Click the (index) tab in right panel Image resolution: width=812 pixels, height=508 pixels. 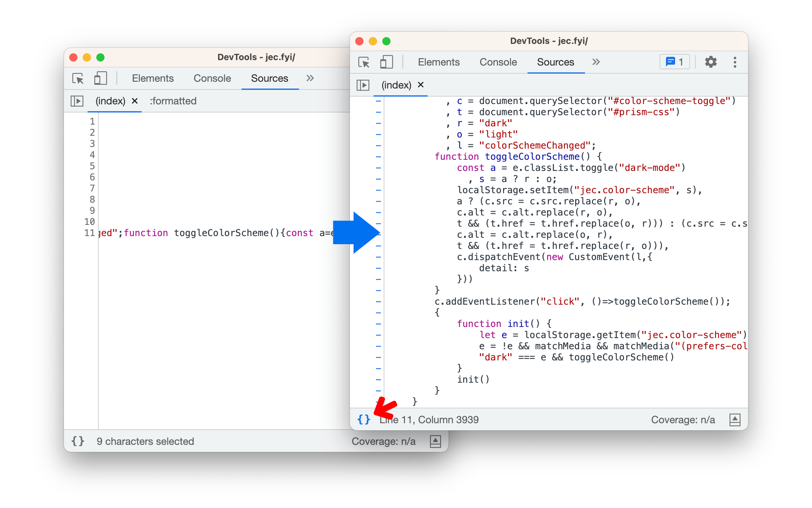pyautogui.click(x=397, y=84)
